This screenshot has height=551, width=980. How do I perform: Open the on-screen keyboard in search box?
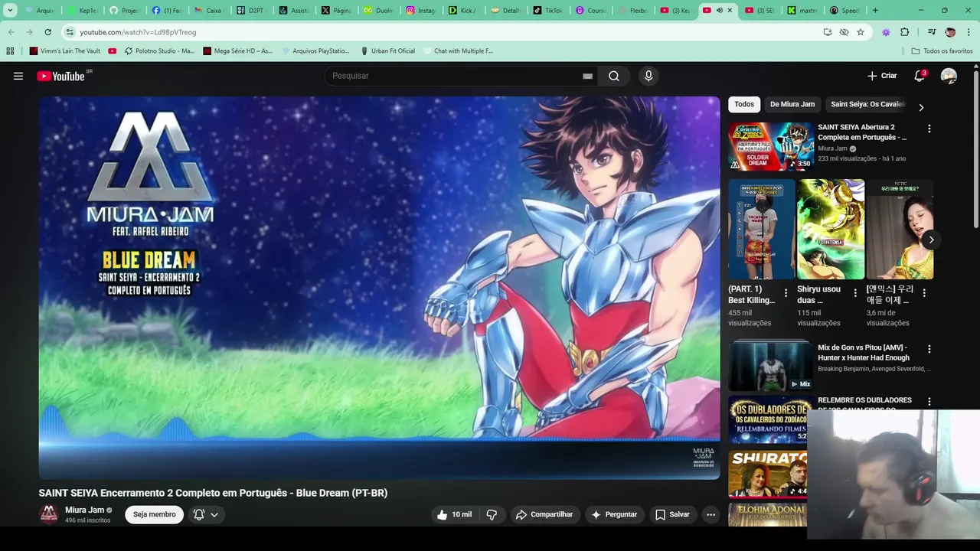coord(587,76)
